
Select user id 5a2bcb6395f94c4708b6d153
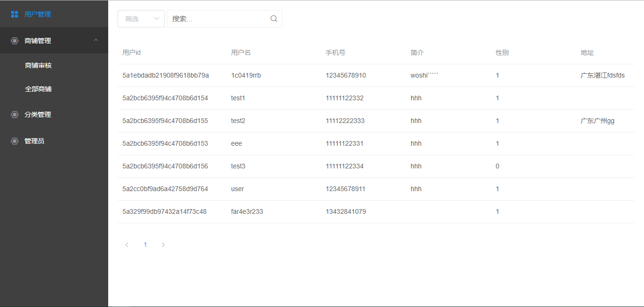pyautogui.click(x=165, y=143)
